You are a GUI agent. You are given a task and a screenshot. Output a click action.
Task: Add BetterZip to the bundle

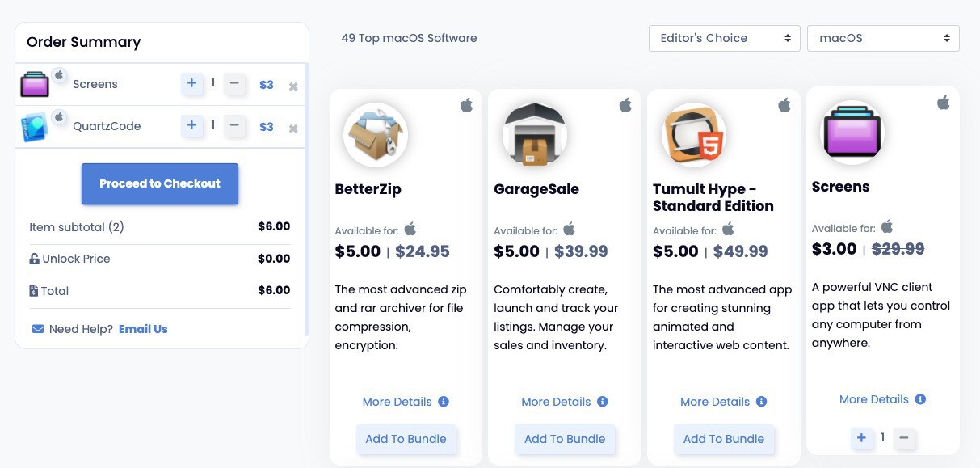(x=406, y=439)
